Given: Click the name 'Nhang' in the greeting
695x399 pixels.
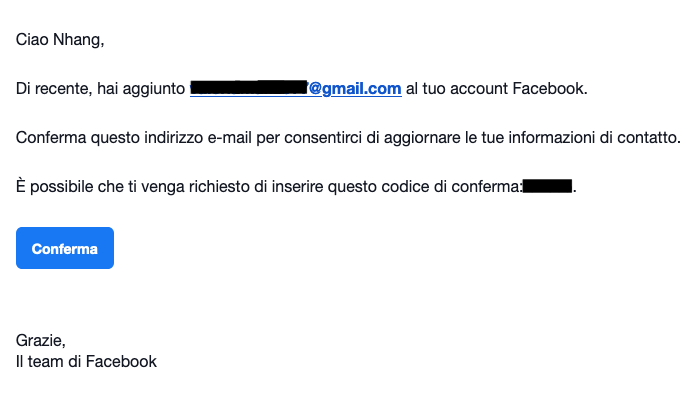Looking at the screenshot, I should tap(77, 40).
